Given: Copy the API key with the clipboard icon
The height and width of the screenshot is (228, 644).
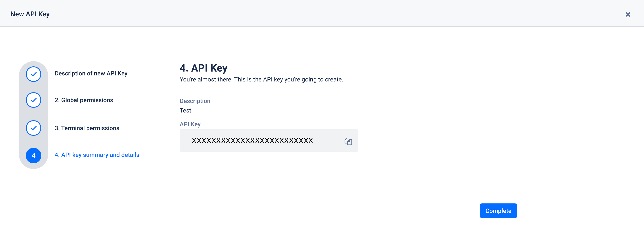Looking at the screenshot, I should click(348, 141).
